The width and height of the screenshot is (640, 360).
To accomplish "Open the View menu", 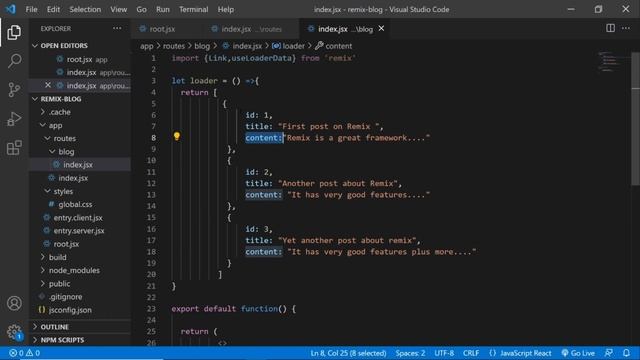I will point(118,9).
